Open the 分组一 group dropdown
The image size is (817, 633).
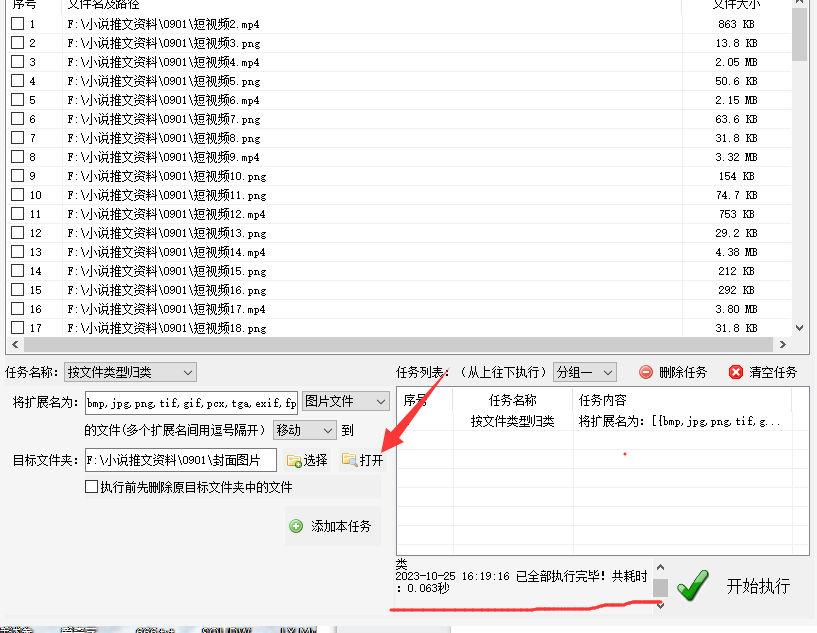(585, 373)
